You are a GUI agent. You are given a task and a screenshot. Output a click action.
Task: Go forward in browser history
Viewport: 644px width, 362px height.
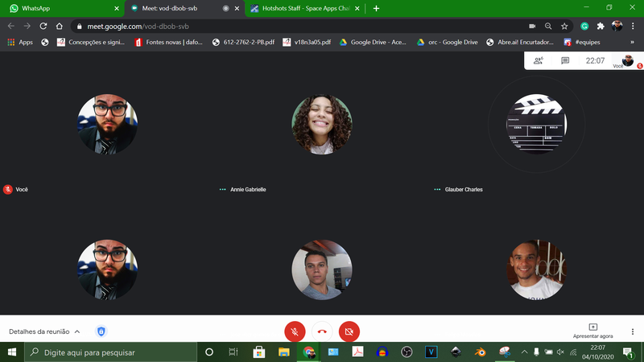click(27, 26)
